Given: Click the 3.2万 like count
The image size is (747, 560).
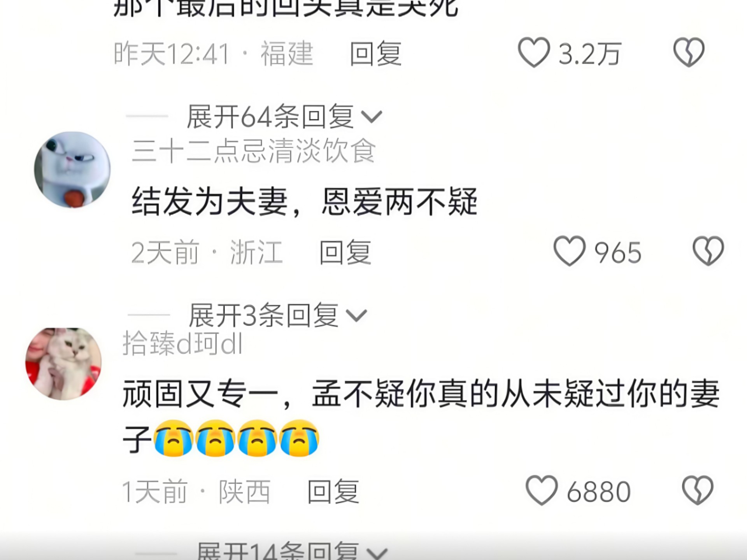Looking at the screenshot, I should tap(590, 54).
